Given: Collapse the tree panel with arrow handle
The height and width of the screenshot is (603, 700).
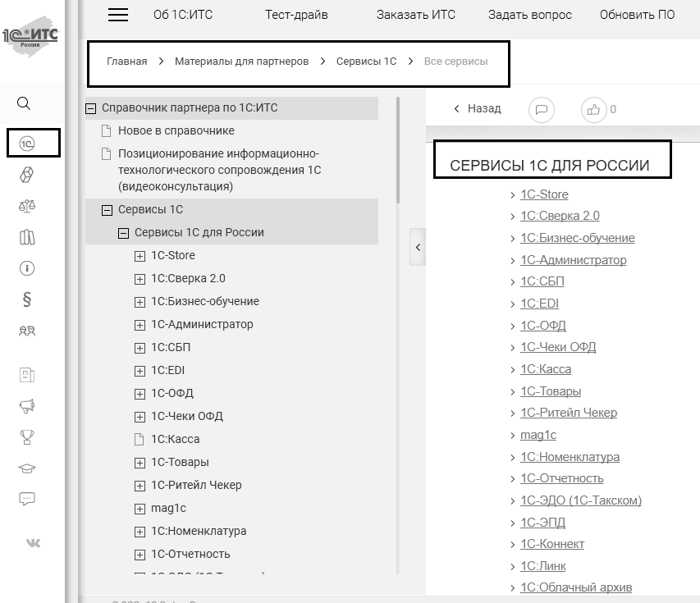Looking at the screenshot, I should pos(418,247).
